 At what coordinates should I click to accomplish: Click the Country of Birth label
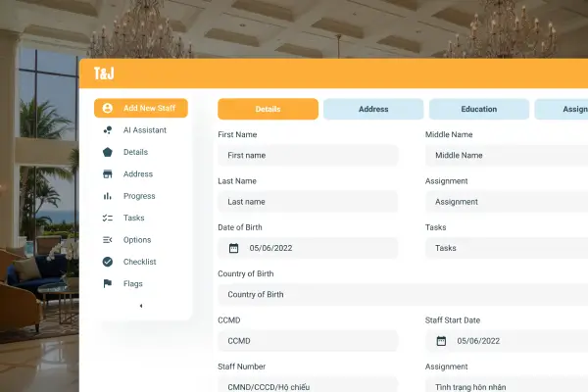pyautogui.click(x=246, y=273)
